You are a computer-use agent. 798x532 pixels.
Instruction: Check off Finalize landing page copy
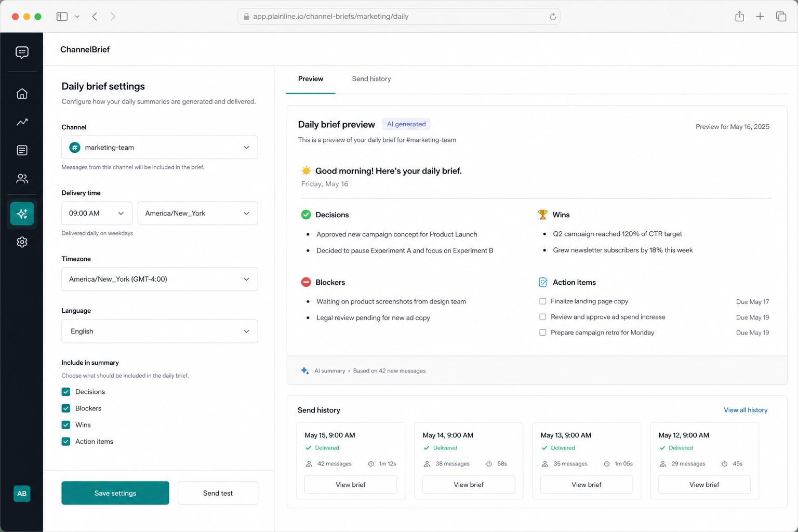pyautogui.click(x=543, y=301)
